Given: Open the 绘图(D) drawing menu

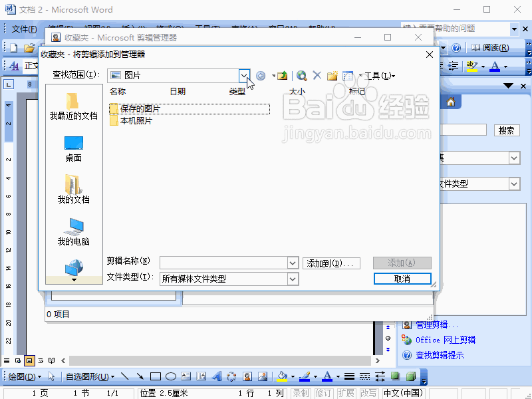Looking at the screenshot, I should pyautogui.click(x=25, y=376).
